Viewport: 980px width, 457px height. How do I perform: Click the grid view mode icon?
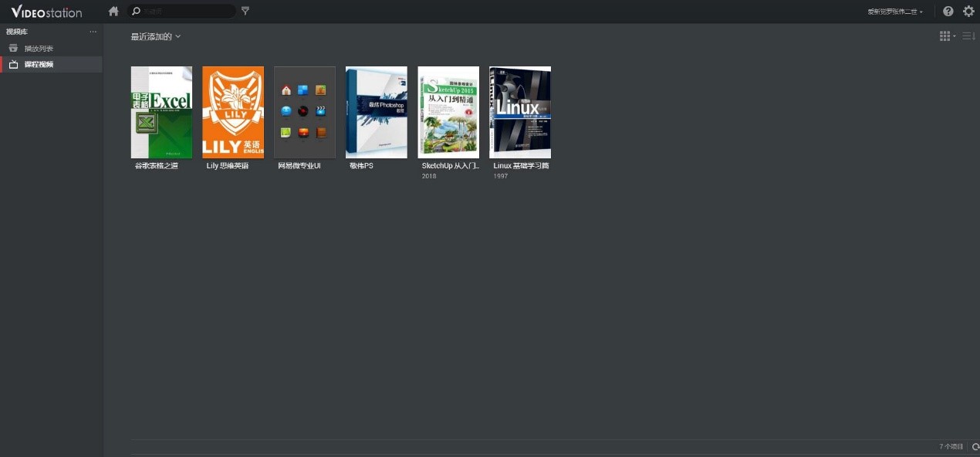click(x=946, y=36)
